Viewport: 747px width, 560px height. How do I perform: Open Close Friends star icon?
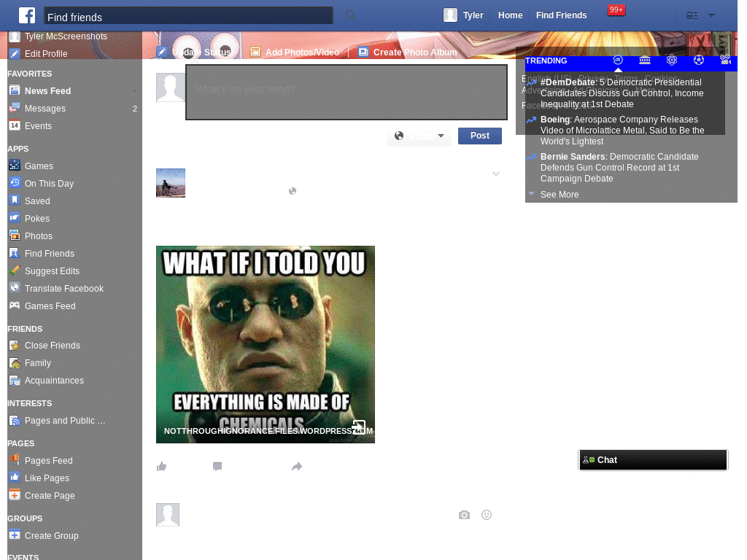point(15,345)
